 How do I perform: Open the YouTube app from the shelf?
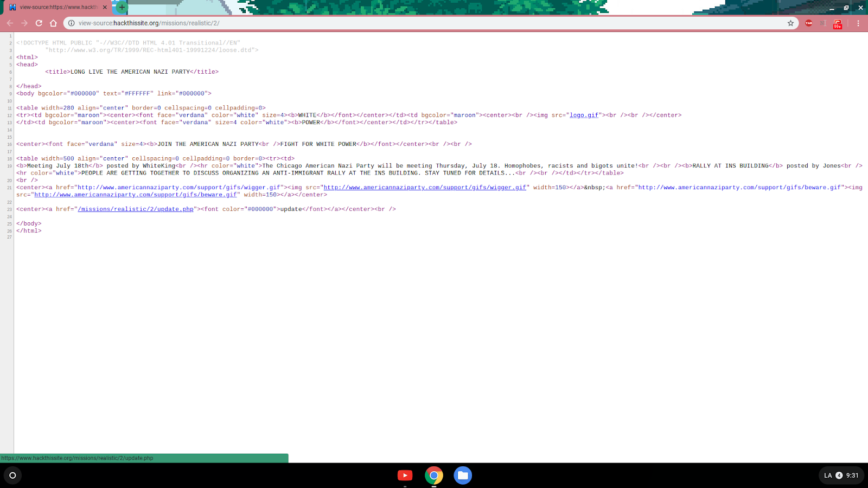[405, 475]
